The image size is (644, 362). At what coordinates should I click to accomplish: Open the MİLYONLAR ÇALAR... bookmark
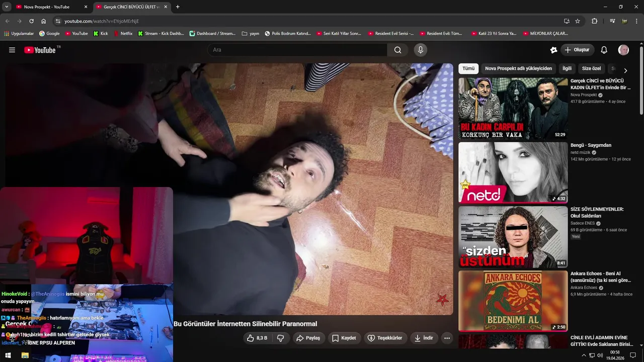546,34
